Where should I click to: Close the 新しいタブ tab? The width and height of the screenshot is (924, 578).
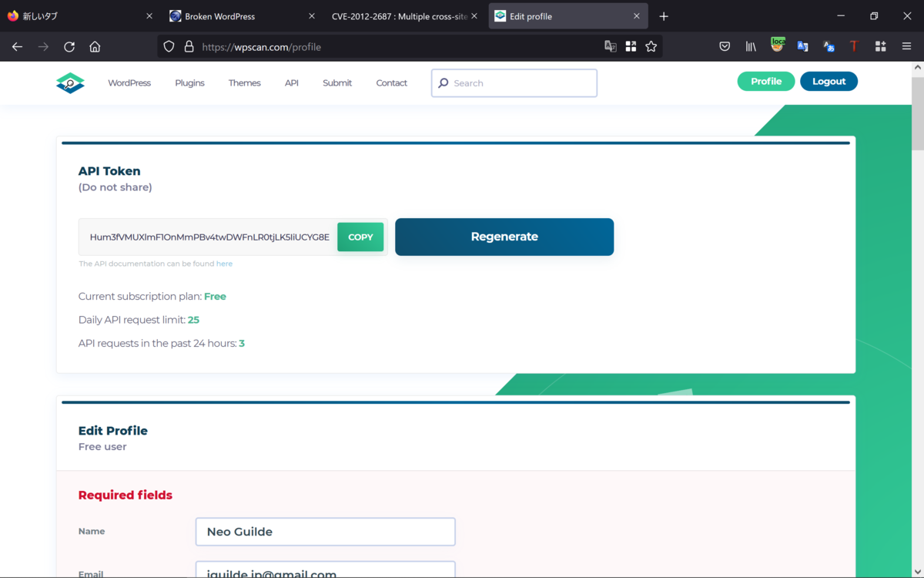149,16
